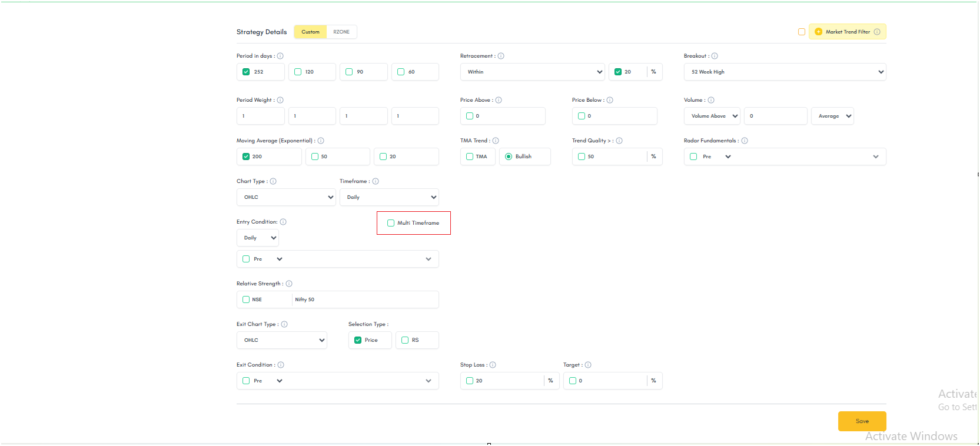Enable the 50 moving average checkbox
Viewport: 980px width, 446px height.
(315, 157)
